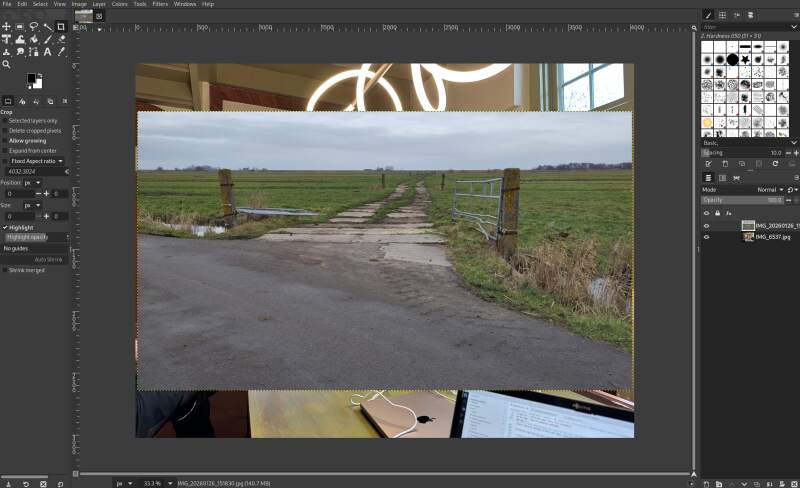Open the Aspect ratio dropdown
800x488 pixels.
(x=37, y=161)
